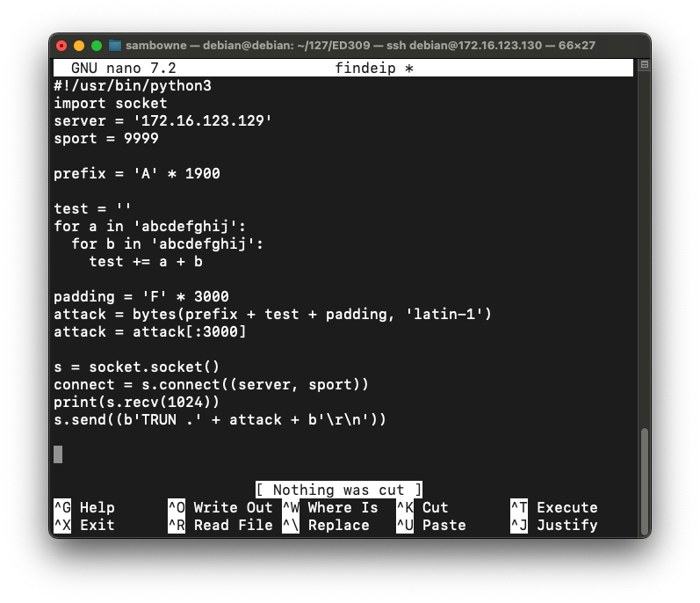
Task: Click the "test = ''" line
Action: (92, 208)
